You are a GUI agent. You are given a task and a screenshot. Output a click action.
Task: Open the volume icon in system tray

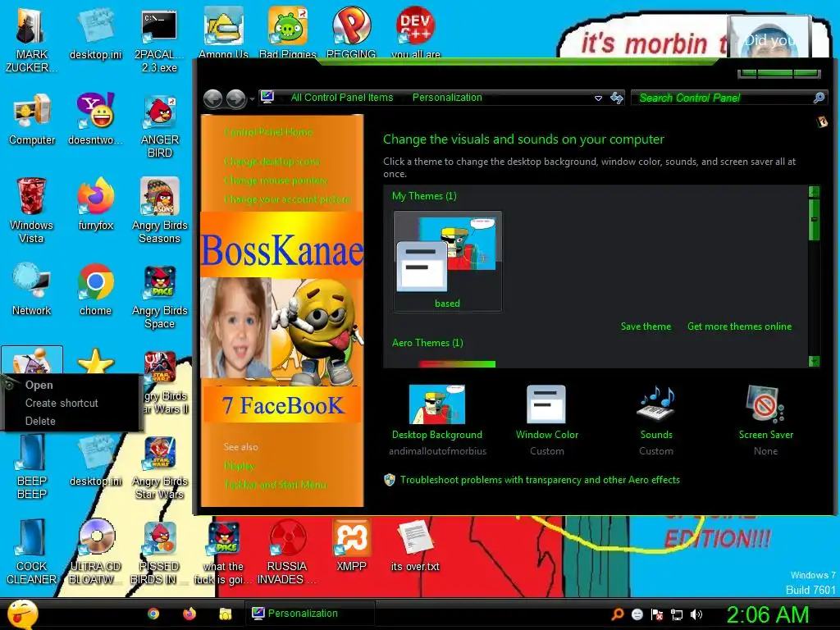coord(696,614)
